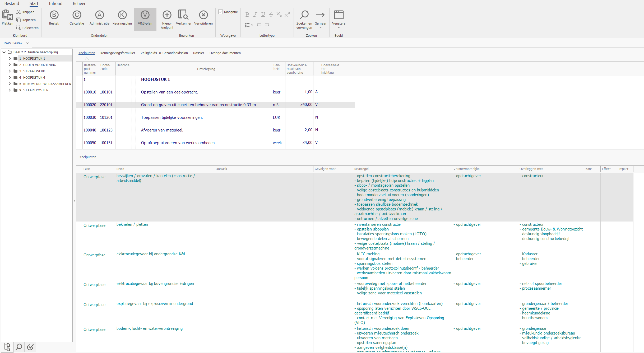644x353 pixels.
Task: Select the row 'Grond ontgraven uit cunet'
Action: coord(215,105)
